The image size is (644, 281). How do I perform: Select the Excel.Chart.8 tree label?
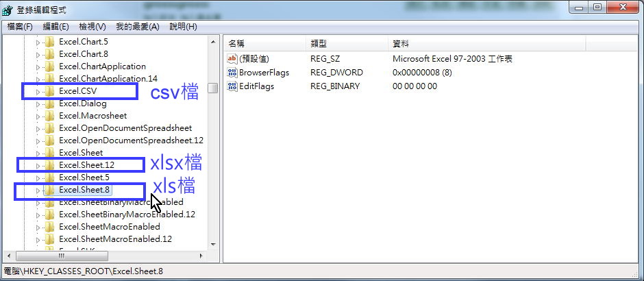click(x=84, y=54)
